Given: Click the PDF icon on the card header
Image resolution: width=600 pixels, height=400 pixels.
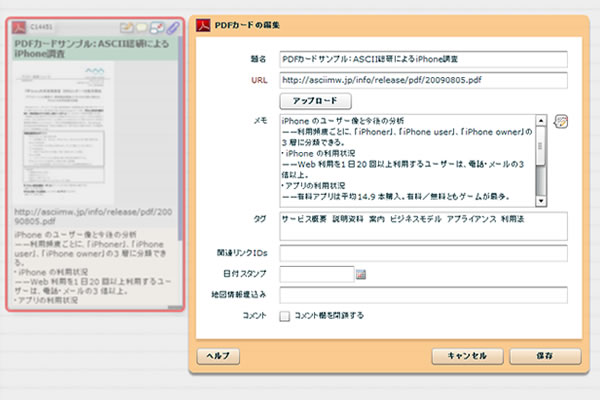Looking at the screenshot, I should pos(18,27).
